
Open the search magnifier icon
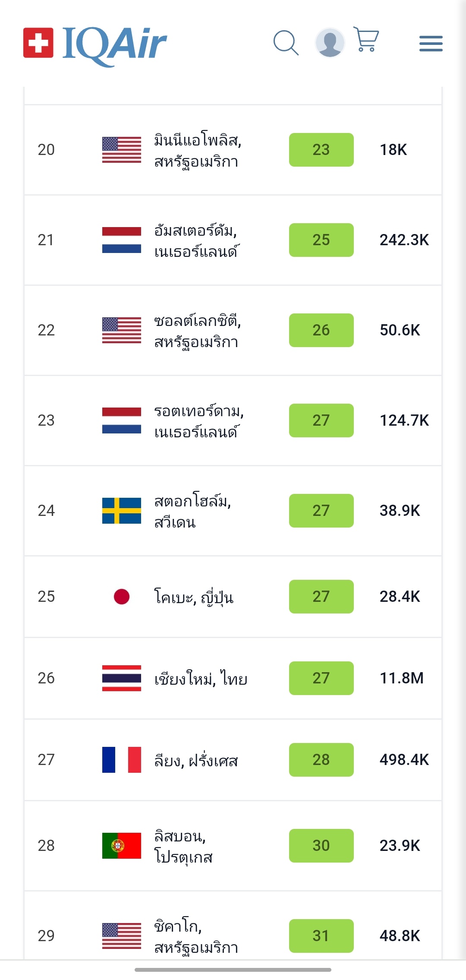(286, 43)
